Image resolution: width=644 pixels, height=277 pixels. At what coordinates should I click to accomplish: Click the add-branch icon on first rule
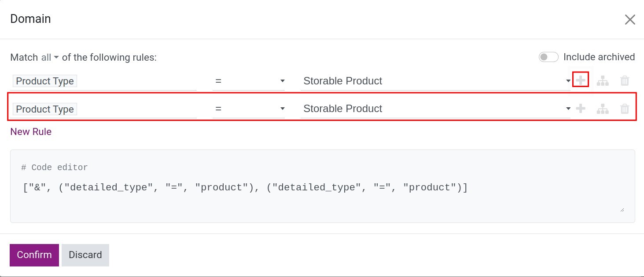coord(602,81)
